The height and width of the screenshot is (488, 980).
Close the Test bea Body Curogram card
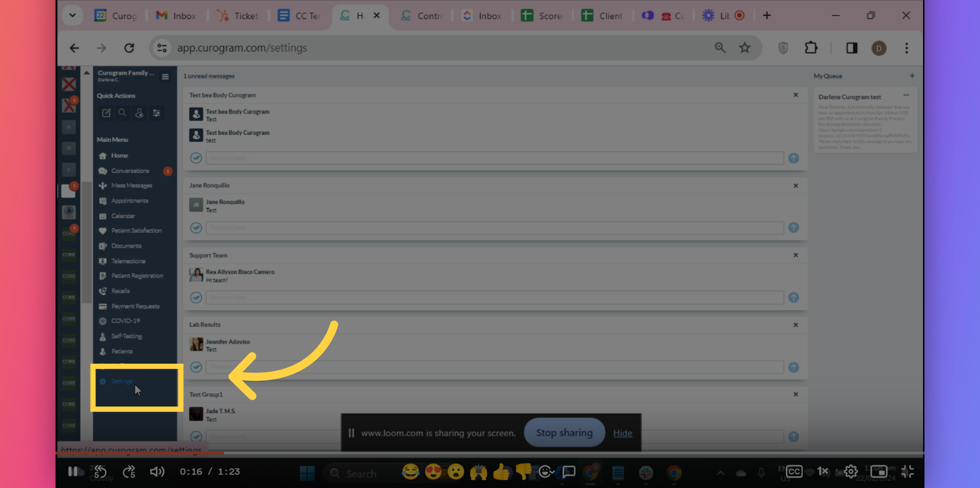[796, 95]
